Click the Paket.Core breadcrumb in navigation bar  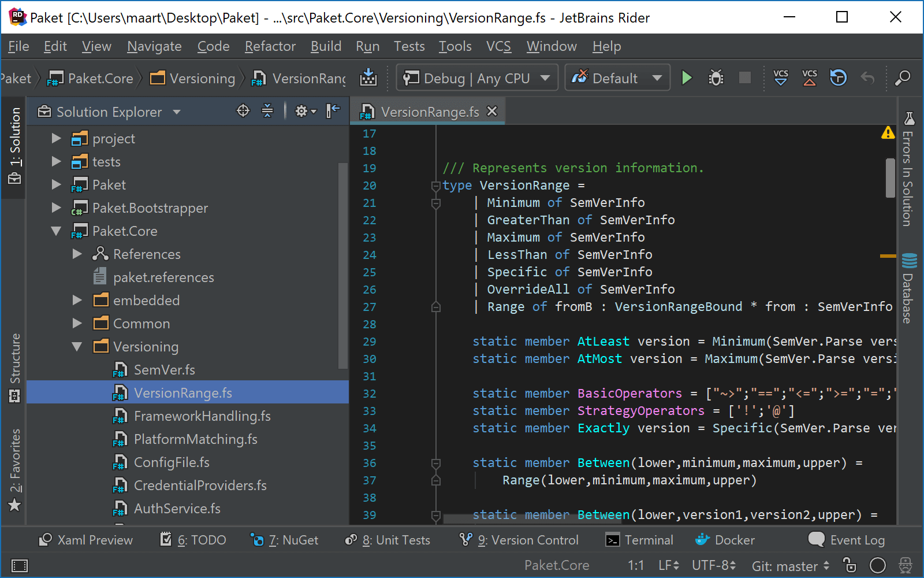[x=91, y=78]
